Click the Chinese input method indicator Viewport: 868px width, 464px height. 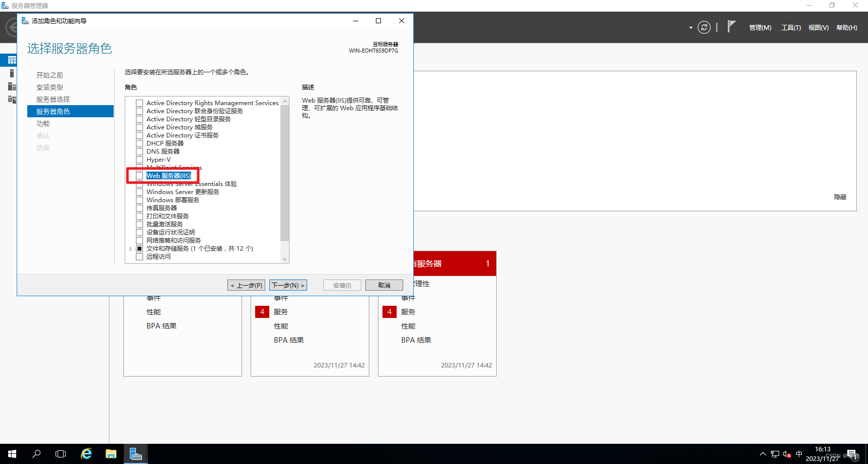coord(799,454)
